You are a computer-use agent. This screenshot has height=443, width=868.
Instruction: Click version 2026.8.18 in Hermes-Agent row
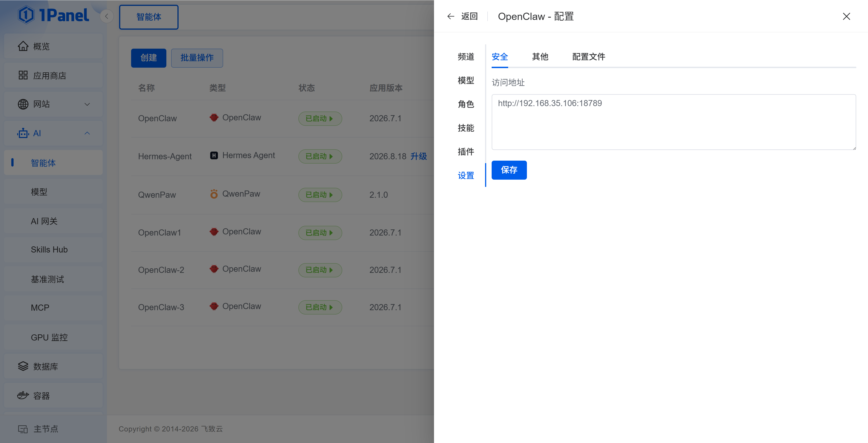(x=388, y=156)
